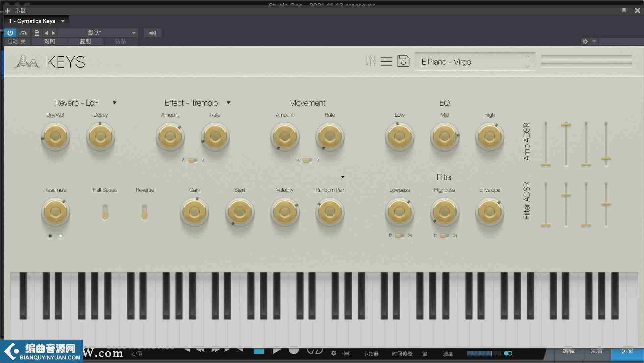Click the Amp ADSR decay slider handle
Image resolution: width=644 pixels, height=363 pixels.
pos(566,125)
